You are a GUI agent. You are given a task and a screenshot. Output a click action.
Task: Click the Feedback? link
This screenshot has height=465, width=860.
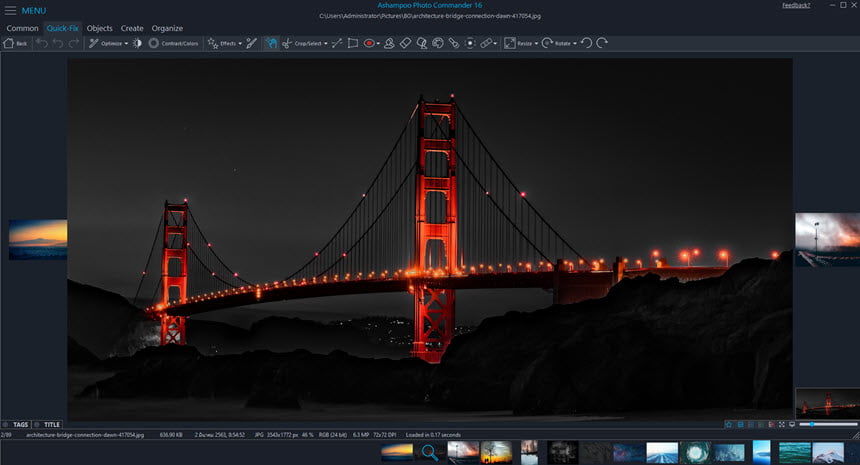[x=796, y=5]
